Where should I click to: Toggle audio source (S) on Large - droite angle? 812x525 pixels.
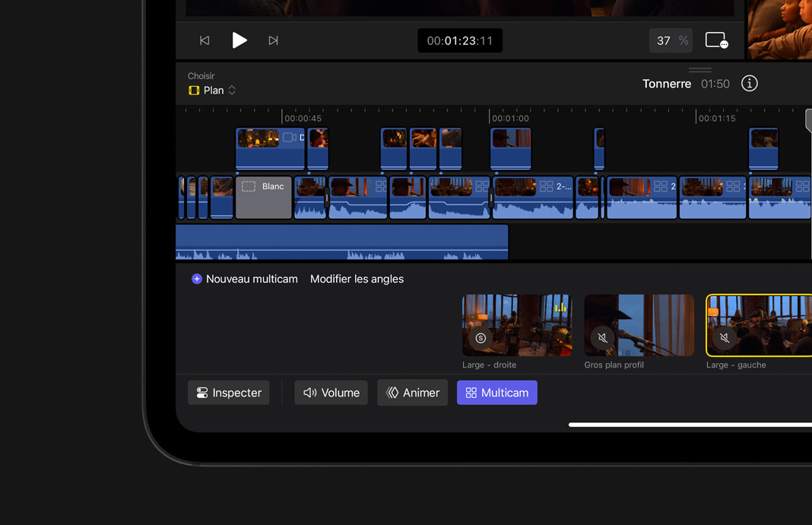(x=480, y=336)
